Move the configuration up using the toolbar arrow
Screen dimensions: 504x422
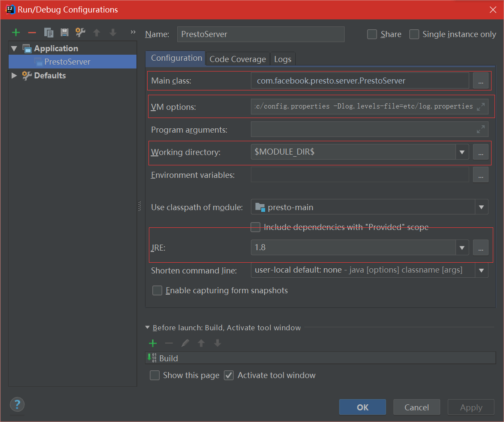pyautogui.click(x=97, y=32)
